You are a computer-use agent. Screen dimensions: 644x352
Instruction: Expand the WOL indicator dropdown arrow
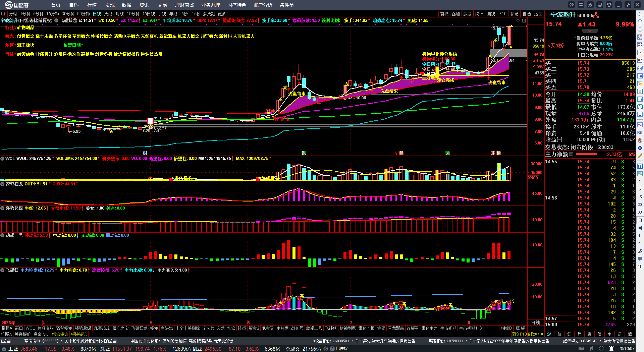pos(2,159)
